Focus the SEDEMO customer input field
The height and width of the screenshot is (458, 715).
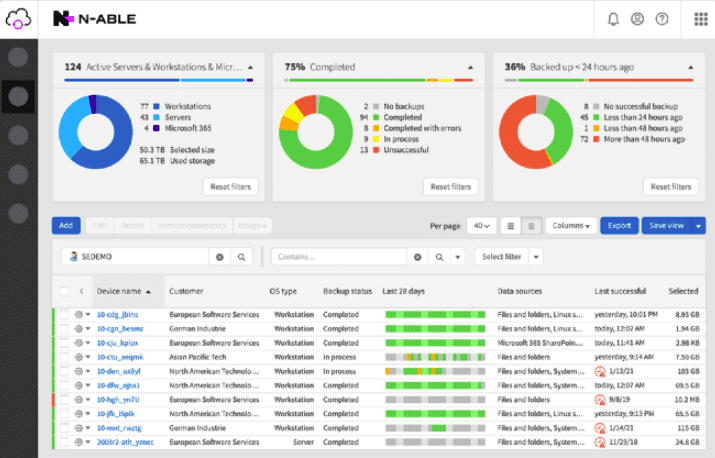coord(135,257)
